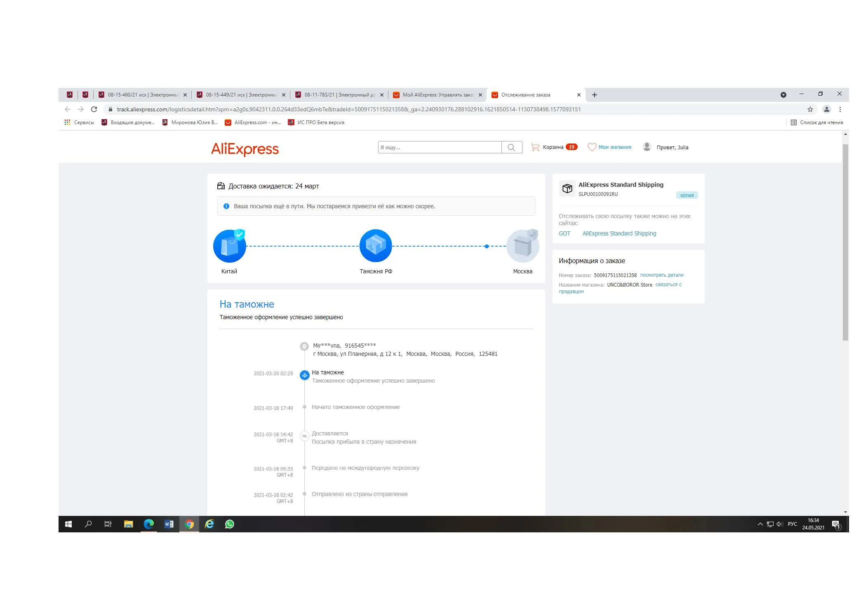Switch to 08-15-460/21 tab

tap(142, 95)
